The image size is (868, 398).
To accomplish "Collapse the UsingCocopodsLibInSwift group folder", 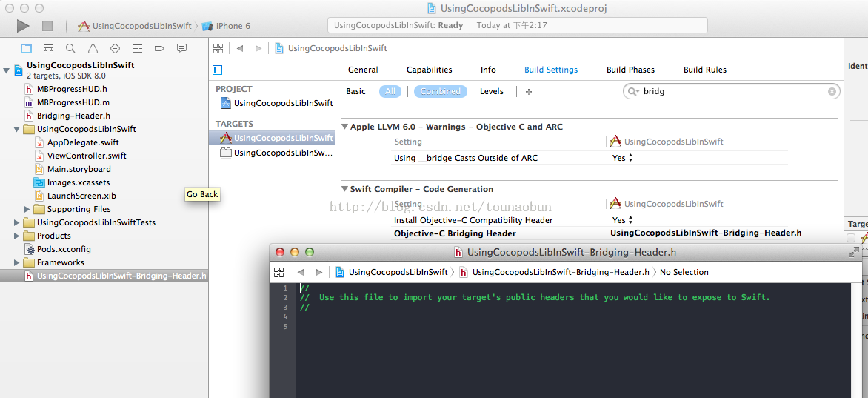I will pos(17,129).
